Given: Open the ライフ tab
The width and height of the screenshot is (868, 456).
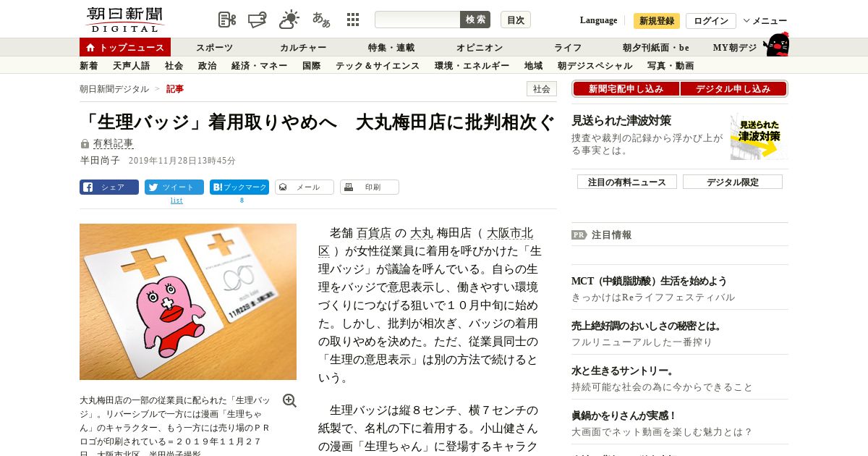Looking at the screenshot, I should pos(568,48).
